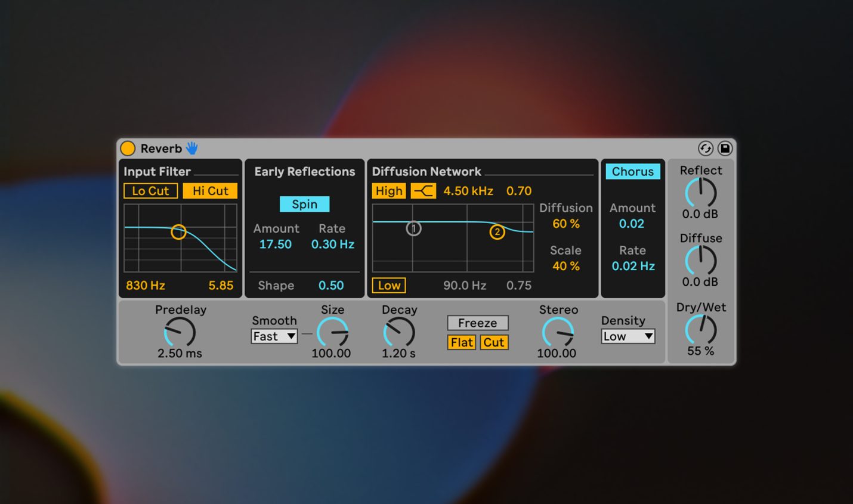Activate Flat mode under Freeze

coord(461,342)
